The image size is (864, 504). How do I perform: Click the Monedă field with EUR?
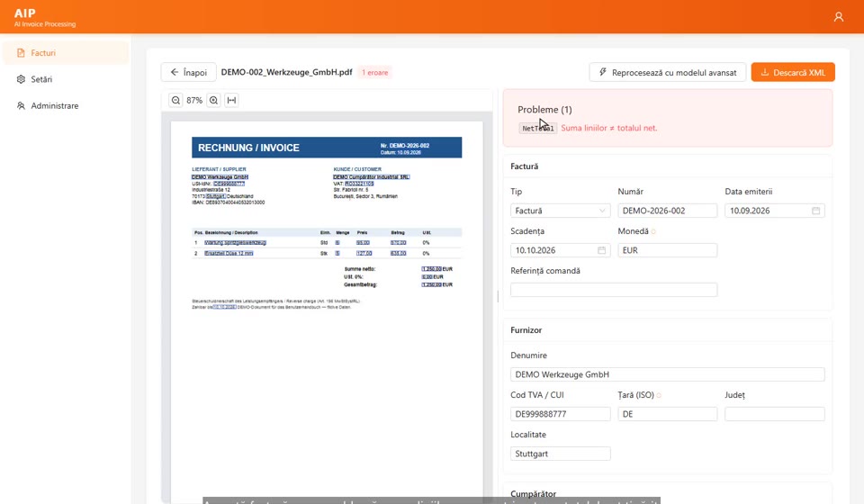667,250
